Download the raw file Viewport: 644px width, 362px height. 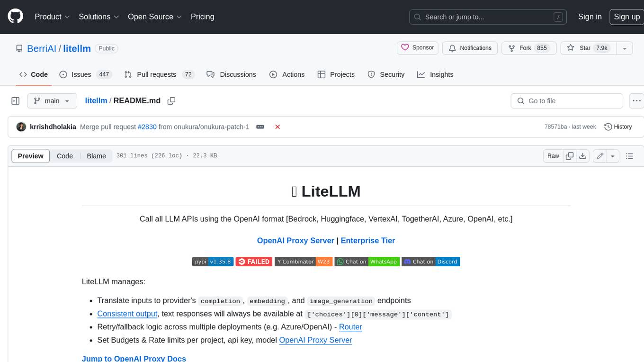point(583,156)
